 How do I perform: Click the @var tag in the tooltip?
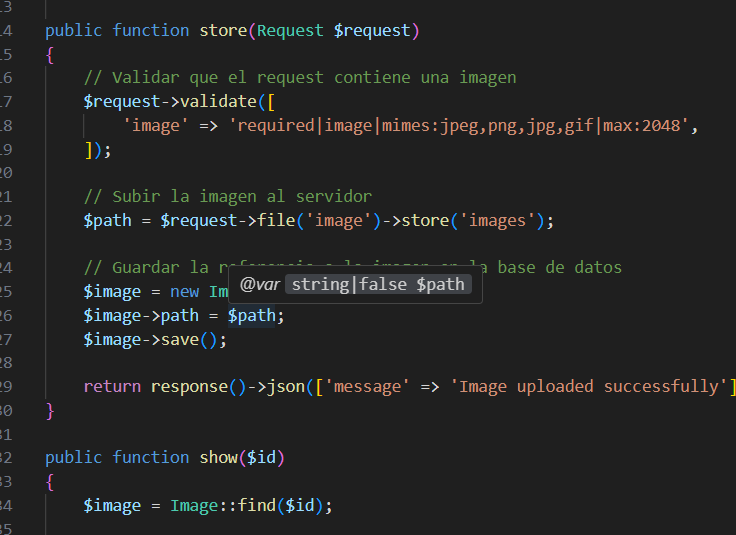click(260, 285)
